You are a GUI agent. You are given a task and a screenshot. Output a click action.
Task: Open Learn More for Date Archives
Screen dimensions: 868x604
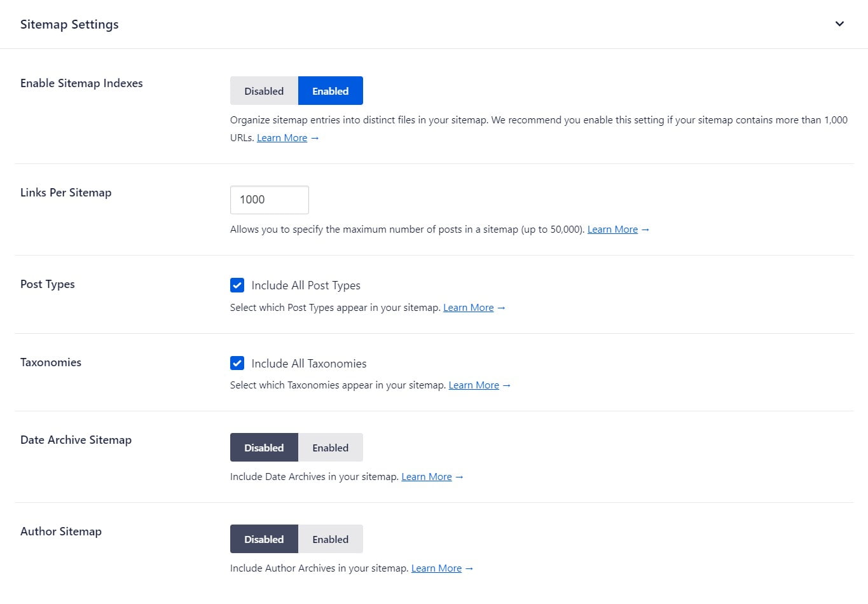426,477
